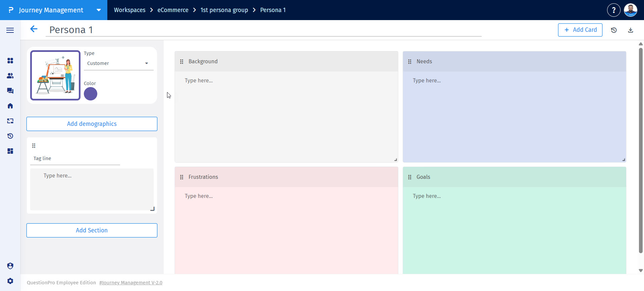Image resolution: width=644 pixels, height=291 pixels.
Task: Click the Add Card button
Action: point(580,30)
